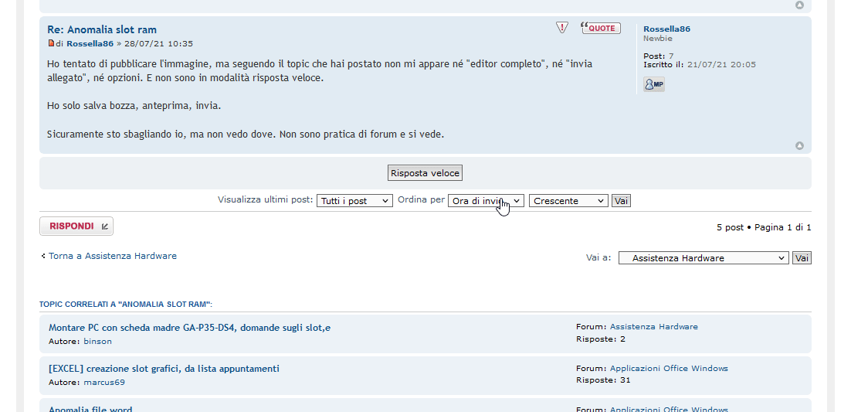Image resolution: width=868 pixels, height=412 pixels.
Task: Open the "Vai a" Assistenza Hardware forum selector
Action: point(704,258)
